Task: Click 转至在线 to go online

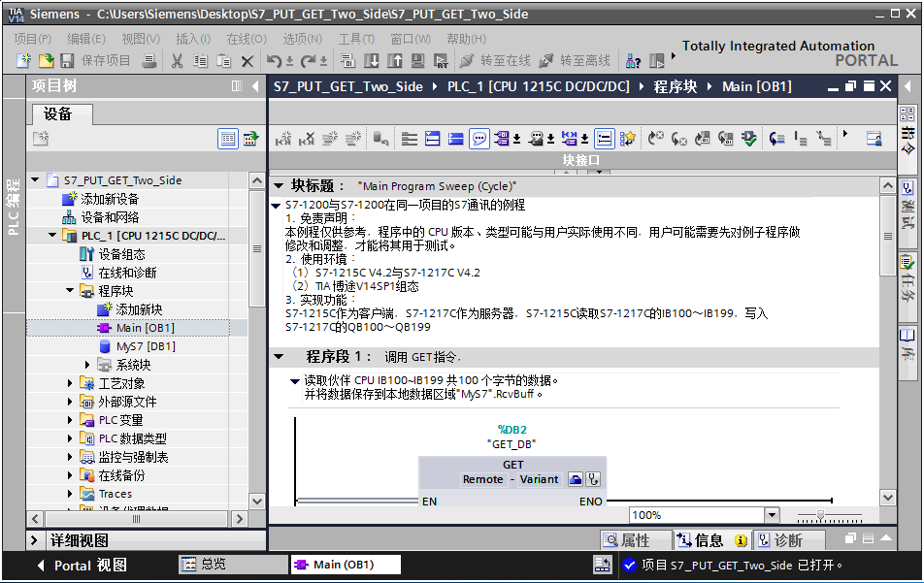Action: (495, 60)
